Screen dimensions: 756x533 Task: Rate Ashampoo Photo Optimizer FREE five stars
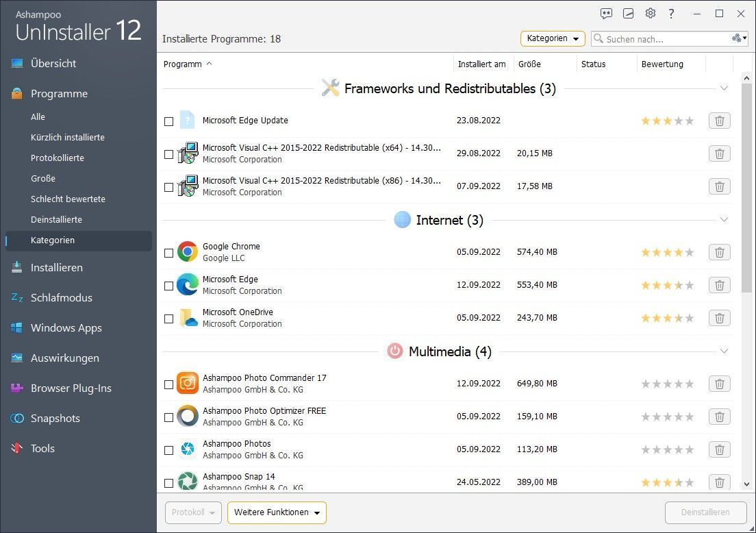tap(690, 417)
